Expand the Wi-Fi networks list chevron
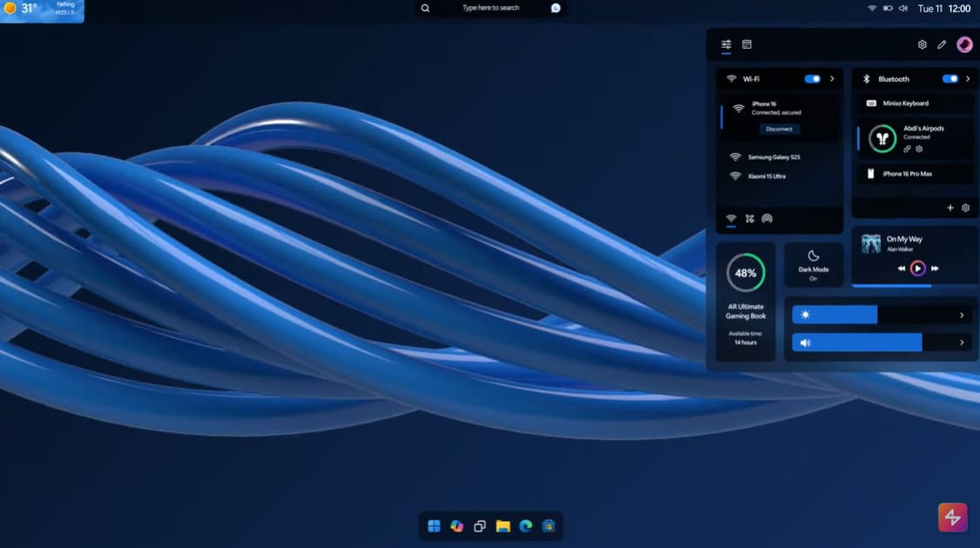980x548 pixels. 832,78
